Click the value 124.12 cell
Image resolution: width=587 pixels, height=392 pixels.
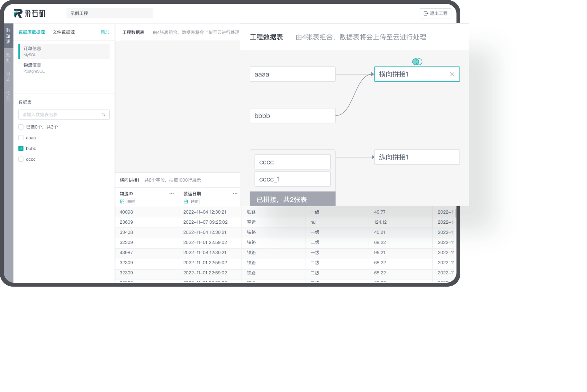(401, 222)
